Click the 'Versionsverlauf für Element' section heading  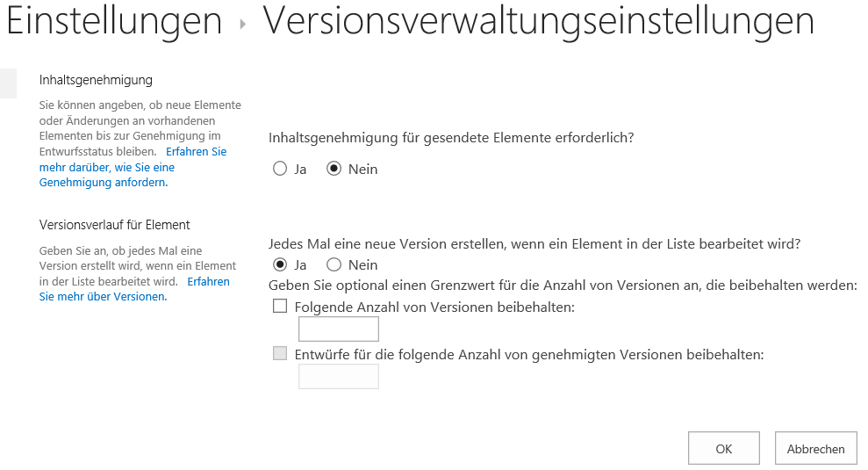(115, 224)
